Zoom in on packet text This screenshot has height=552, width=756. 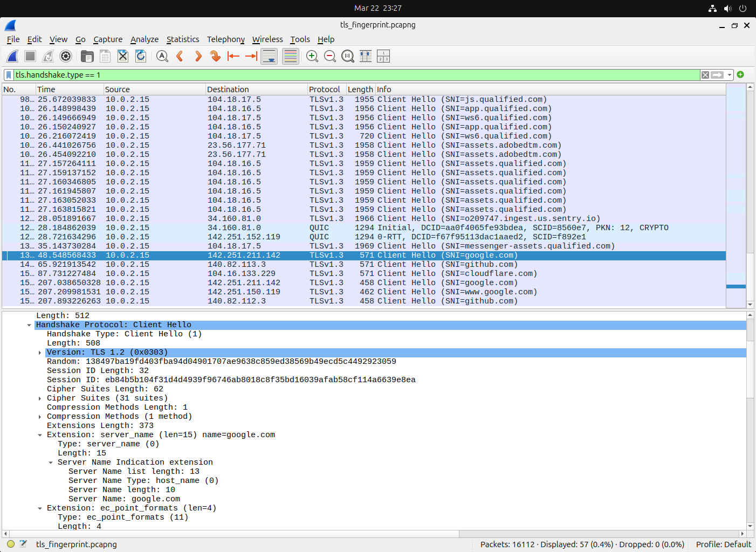click(312, 56)
